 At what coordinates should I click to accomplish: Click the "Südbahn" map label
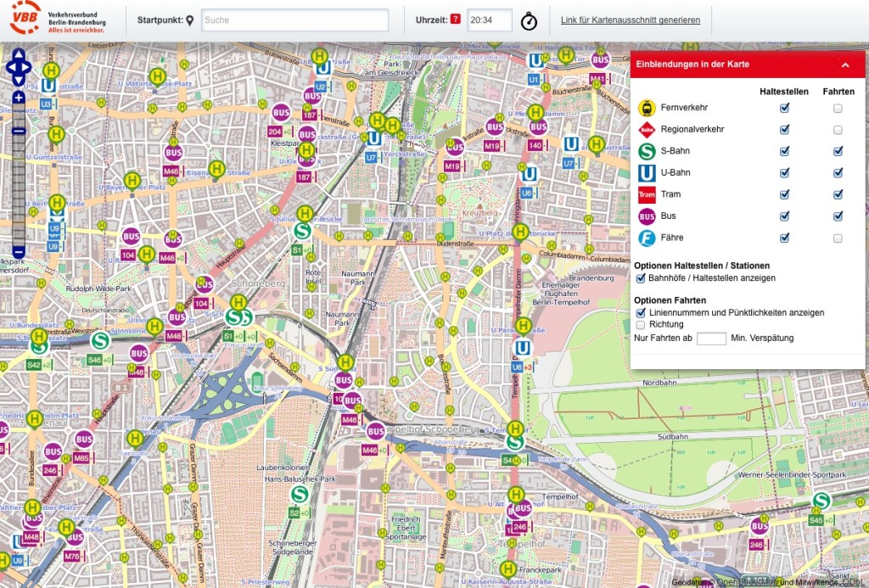pyautogui.click(x=672, y=437)
